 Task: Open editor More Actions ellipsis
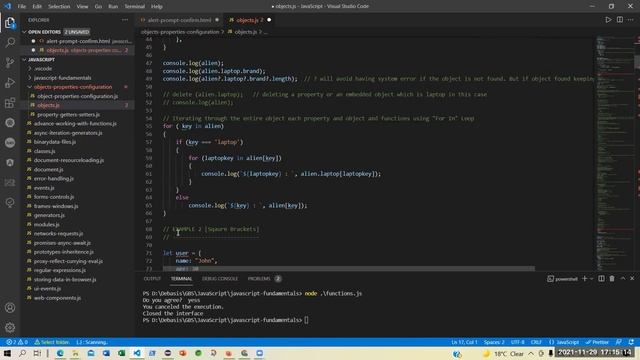[631, 20]
